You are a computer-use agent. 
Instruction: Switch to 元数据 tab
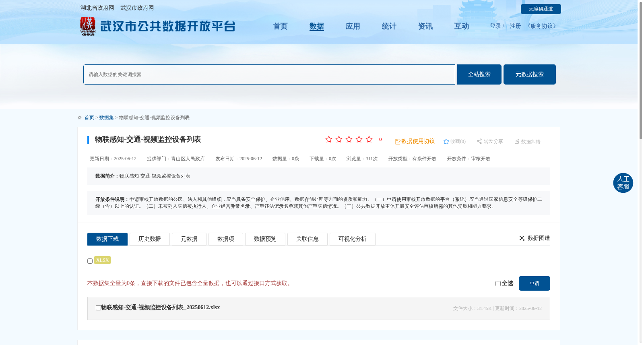pyautogui.click(x=189, y=239)
